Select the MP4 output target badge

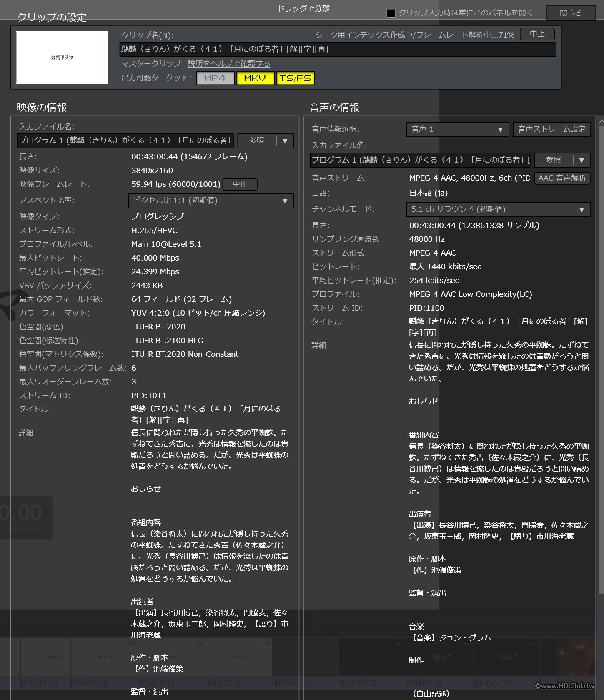215,78
